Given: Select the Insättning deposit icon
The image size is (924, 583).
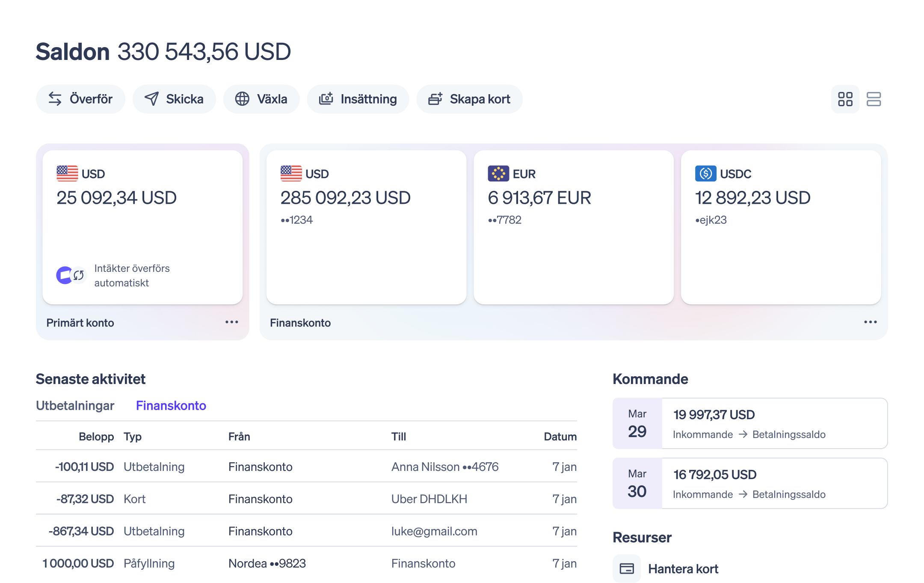Looking at the screenshot, I should click(326, 99).
